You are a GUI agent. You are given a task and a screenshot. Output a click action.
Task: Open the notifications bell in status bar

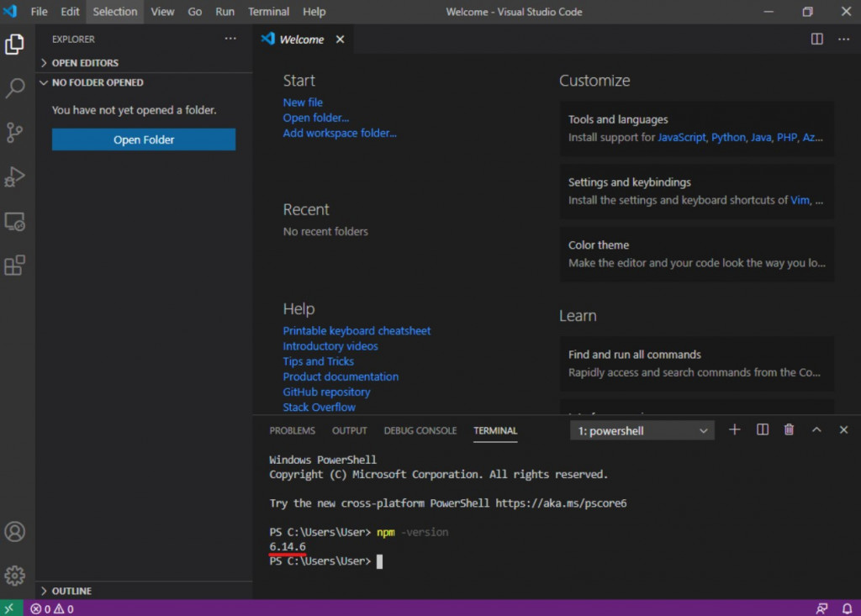848,608
